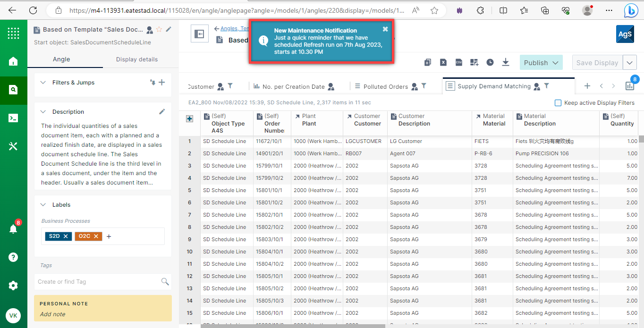The width and height of the screenshot is (644, 328).
Task: Click the Material Description column header
Action: (556, 124)
